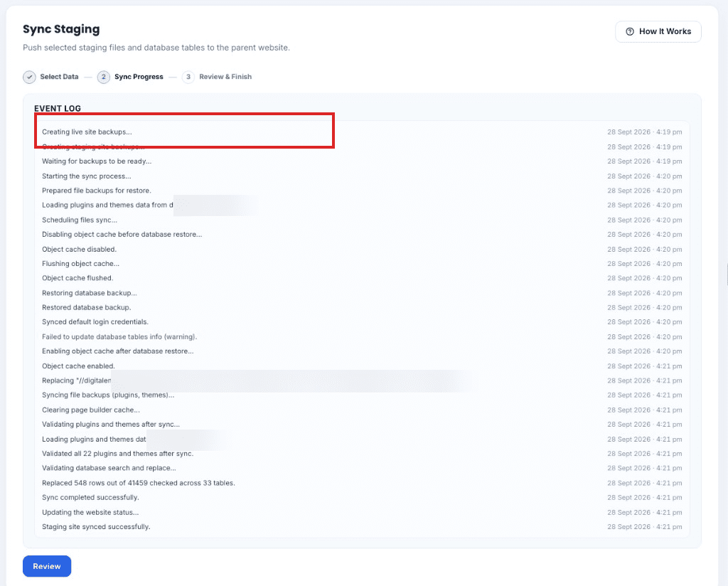
Task: Click the step 2 number circle
Action: [x=104, y=77]
